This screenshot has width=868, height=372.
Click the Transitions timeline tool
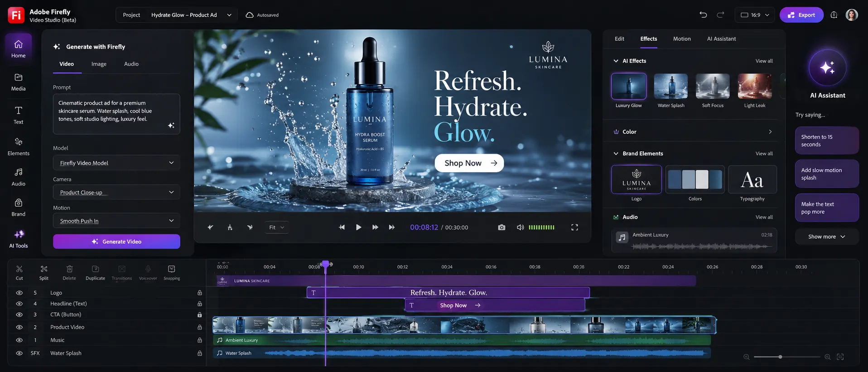coord(122,273)
